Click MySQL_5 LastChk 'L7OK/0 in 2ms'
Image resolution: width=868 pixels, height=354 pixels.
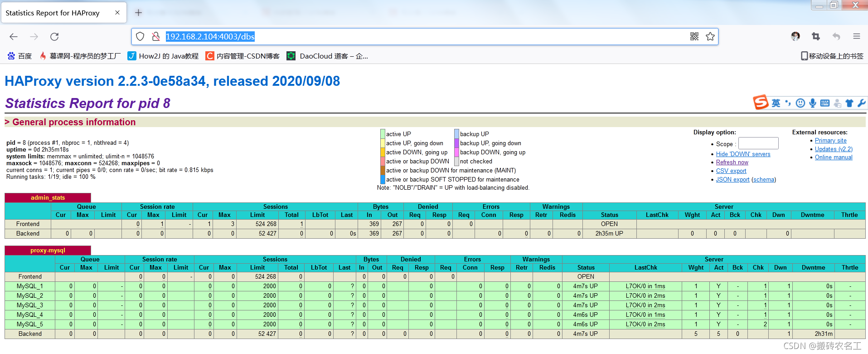tap(645, 324)
